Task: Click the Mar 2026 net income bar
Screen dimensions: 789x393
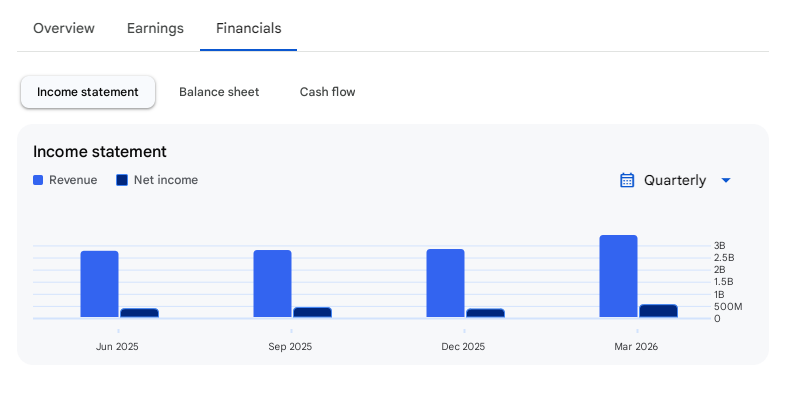Action: point(659,311)
